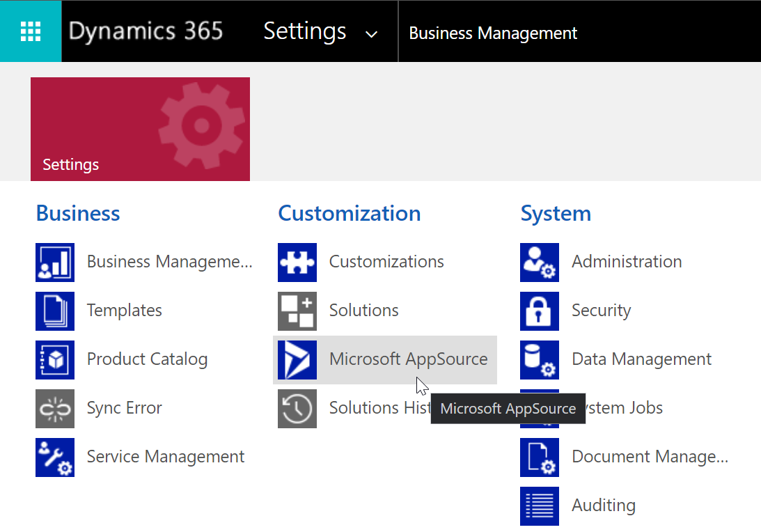Open the Templates link

click(x=124, y=311)
